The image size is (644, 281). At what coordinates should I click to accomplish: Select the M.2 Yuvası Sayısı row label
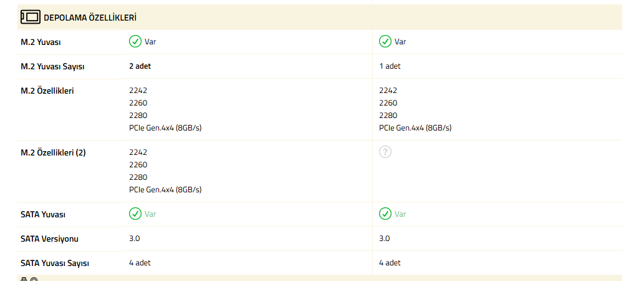click(52, 66)
